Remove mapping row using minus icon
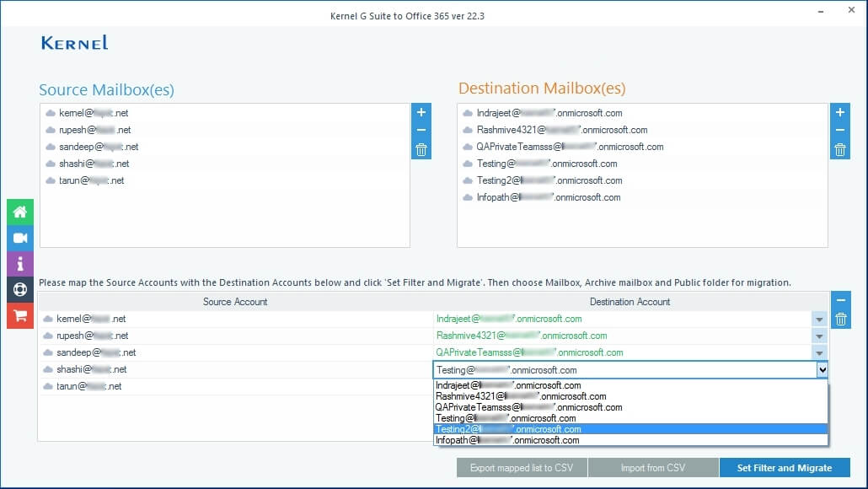This screenshot has width=868, height=489. (841, 300)
